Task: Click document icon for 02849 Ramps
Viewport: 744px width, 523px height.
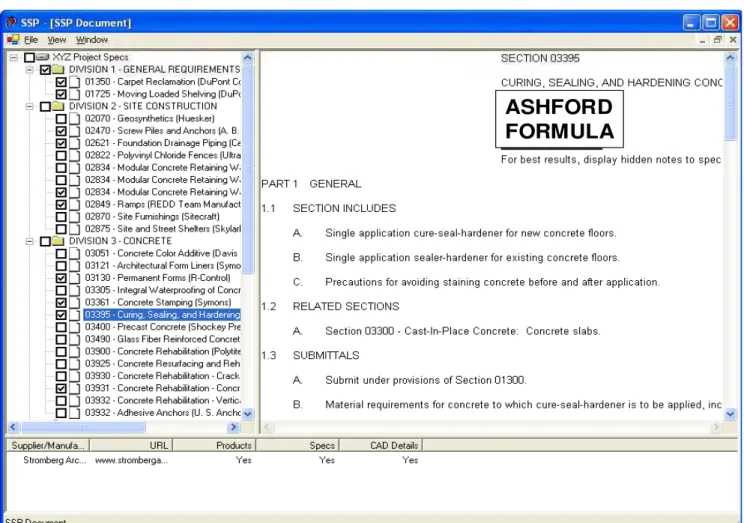Action: (x=74, y=205)
